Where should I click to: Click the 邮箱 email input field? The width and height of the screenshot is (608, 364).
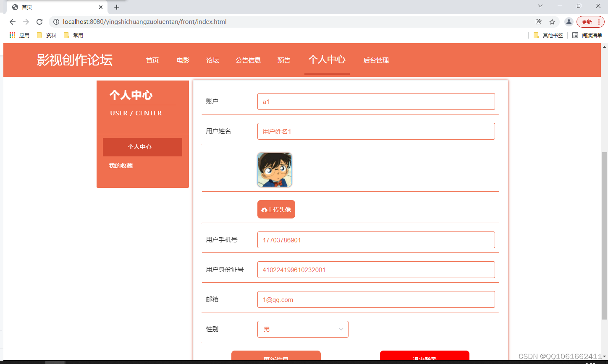pyautogui.click(x=376, y=299)
